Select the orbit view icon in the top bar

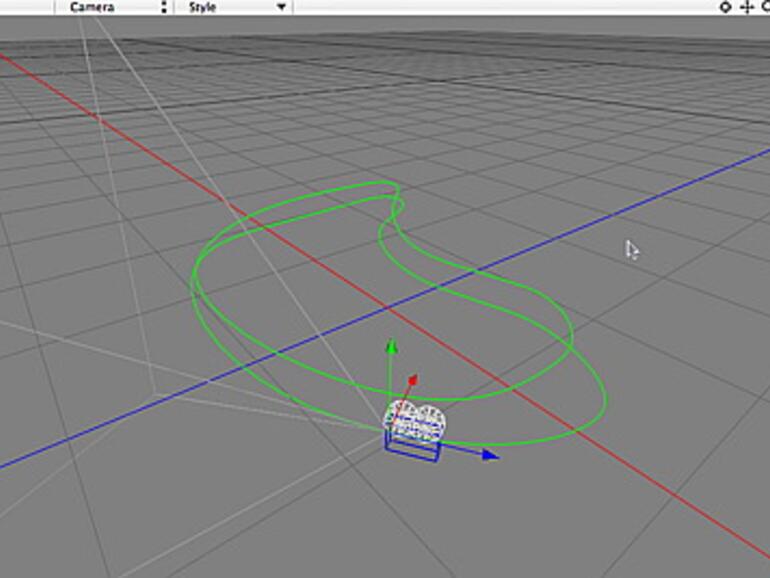(x=725, y=7)
